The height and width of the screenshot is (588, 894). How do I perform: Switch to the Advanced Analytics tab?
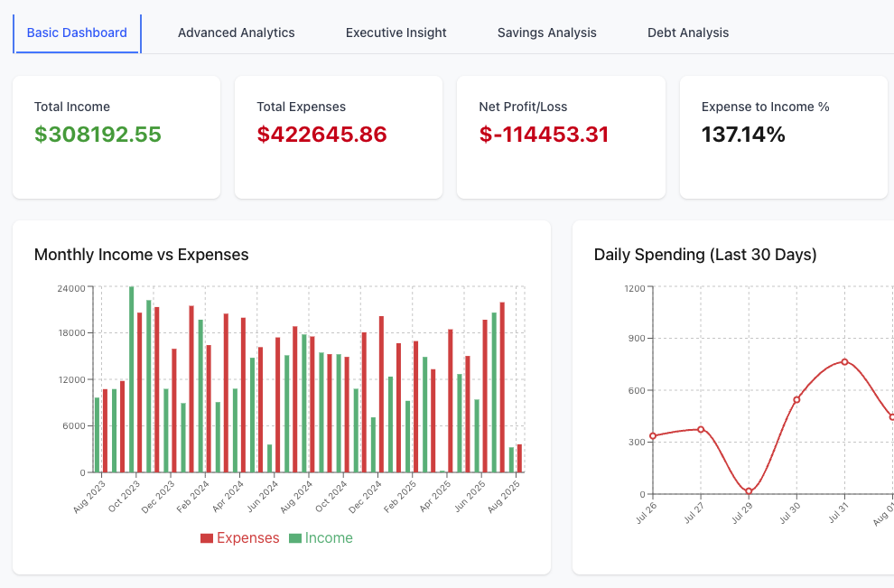(x=236, y=33)
